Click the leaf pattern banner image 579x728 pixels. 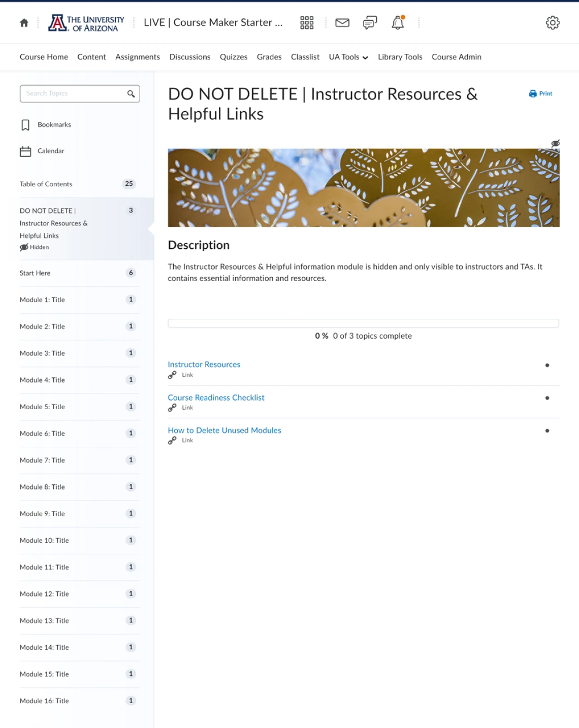click(364, 188)
